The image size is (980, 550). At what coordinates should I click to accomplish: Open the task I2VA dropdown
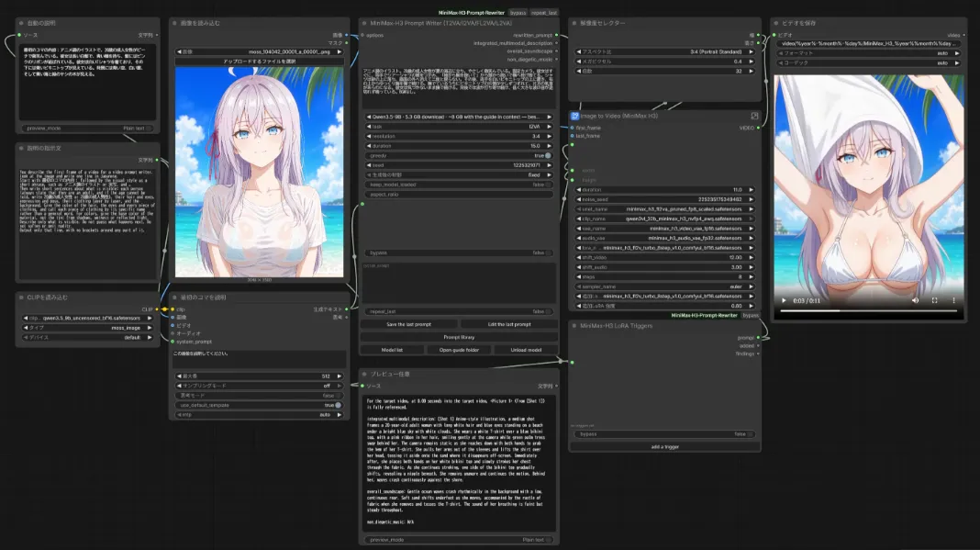pyautogui.click(x=459, y=127)
